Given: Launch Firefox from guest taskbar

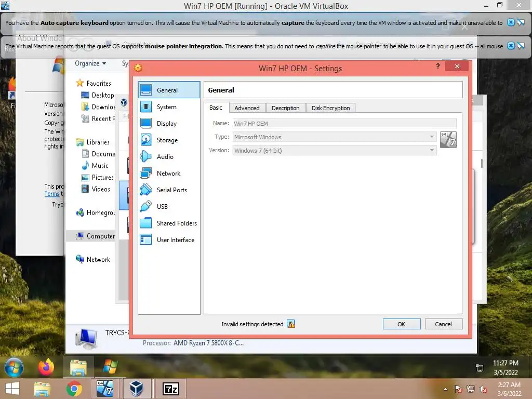Looking at the screenshot, I should coord(46,367).
